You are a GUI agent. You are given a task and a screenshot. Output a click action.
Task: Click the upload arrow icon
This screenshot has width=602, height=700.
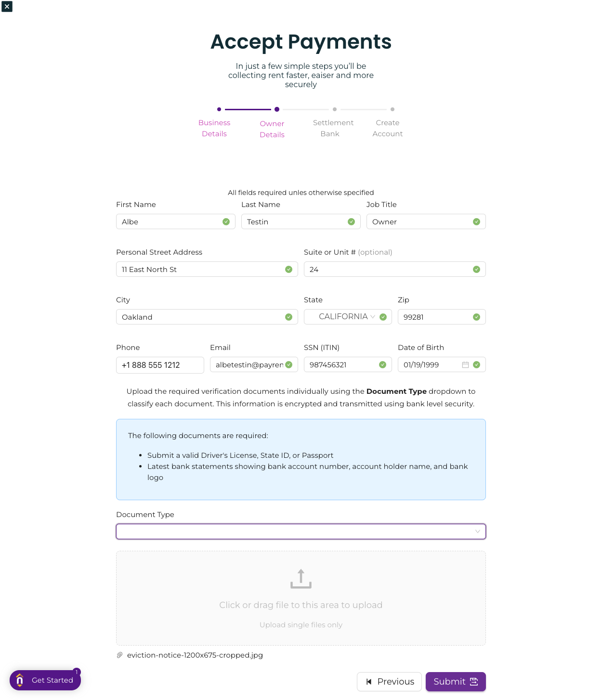(301, 579)
